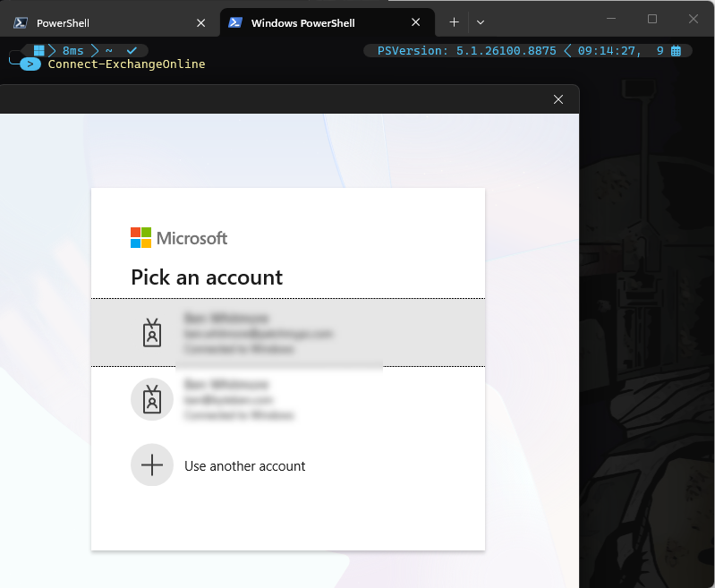Click the checkmark status in prompt
The height and width of the screenshot is (588, 715).
(x=132, y=50)
